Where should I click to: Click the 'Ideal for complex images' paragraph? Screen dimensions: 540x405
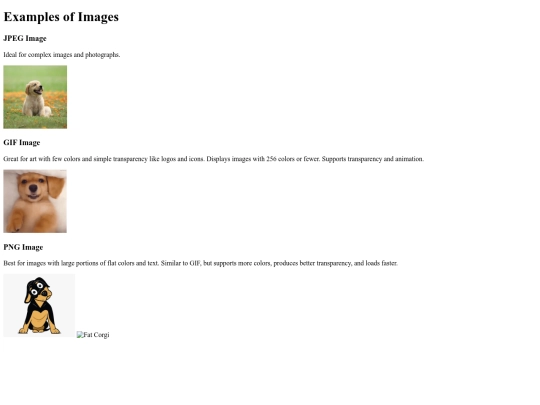pyautogui.click(x=62, y=55)
